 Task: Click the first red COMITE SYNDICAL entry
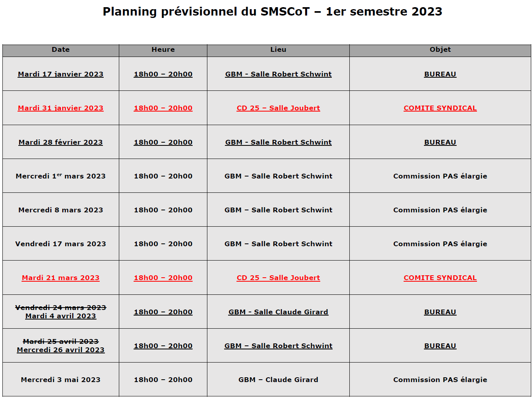coord(440,108)
